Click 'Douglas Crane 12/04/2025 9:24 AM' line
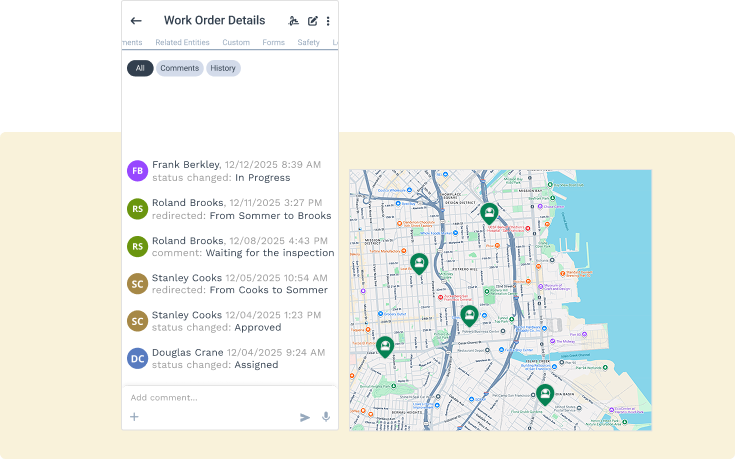 [238, 352]
